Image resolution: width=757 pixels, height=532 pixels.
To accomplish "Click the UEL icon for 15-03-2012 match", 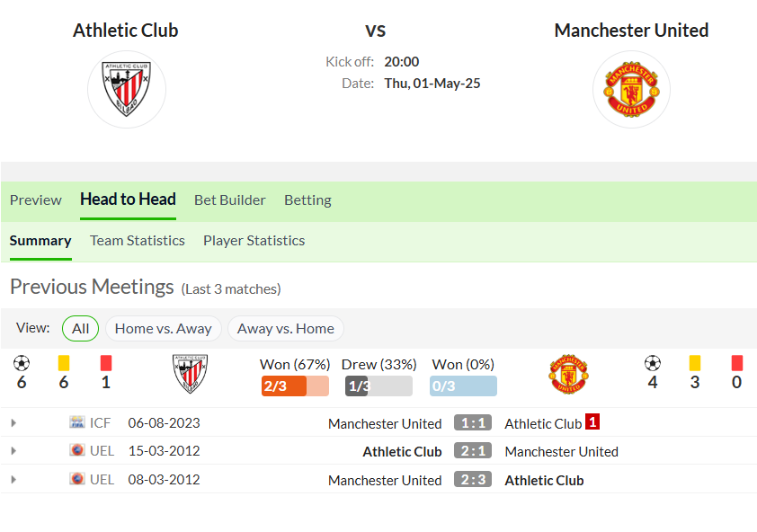I will (x=76, y=450).
